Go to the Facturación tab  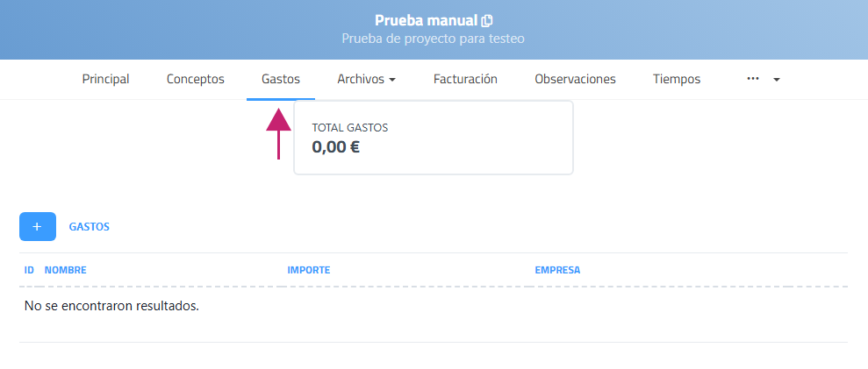click(465, 79)
